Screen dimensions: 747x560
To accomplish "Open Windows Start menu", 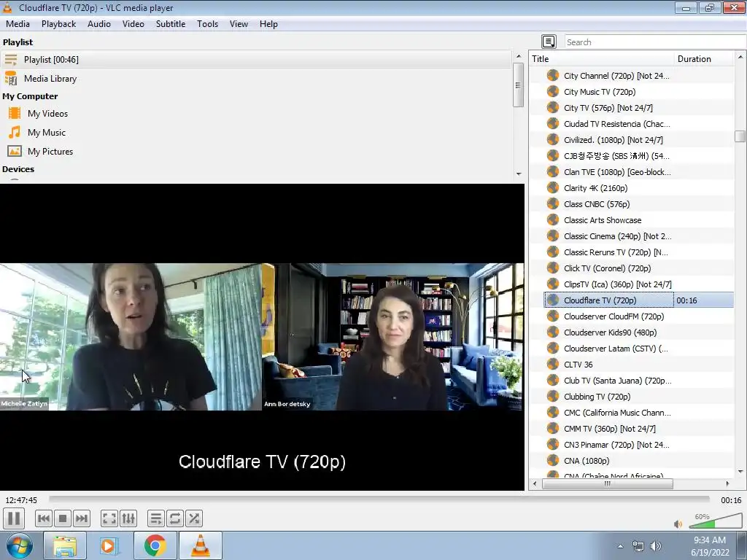I will point(19,545).
